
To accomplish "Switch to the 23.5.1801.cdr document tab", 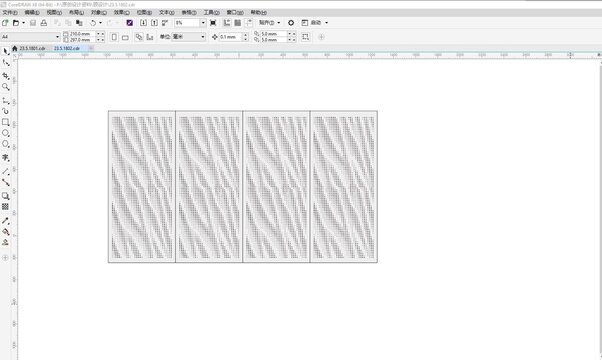I will [32, 48].
